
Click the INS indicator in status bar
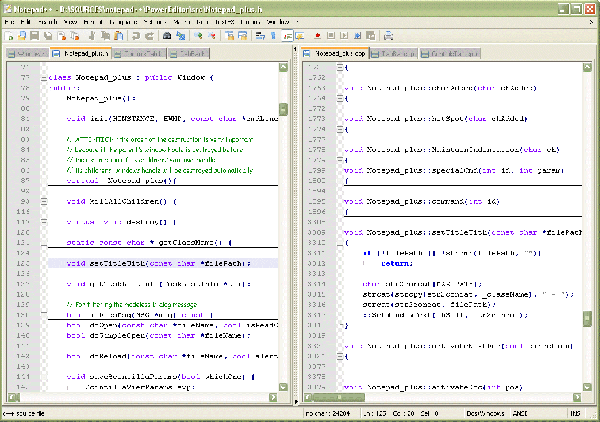click(577, 413)
